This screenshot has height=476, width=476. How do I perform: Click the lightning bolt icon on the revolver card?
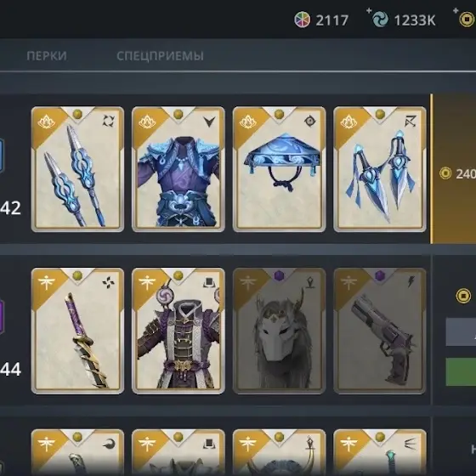point(410,282)
